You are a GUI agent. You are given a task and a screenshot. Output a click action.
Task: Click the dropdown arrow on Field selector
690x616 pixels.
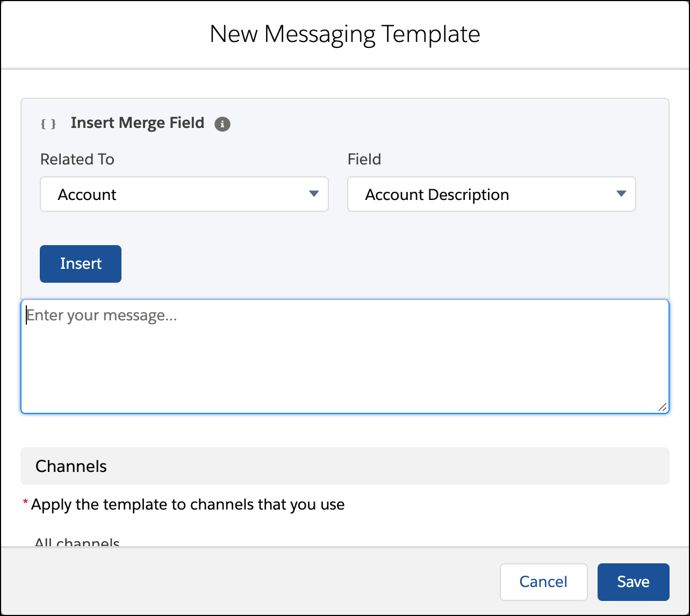(x=621, y=194)
